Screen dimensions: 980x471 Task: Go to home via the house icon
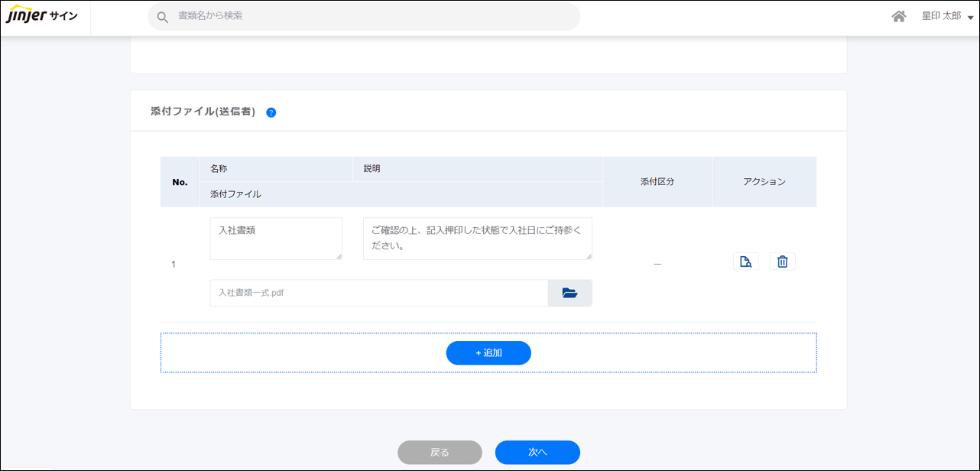[x=899, y=16]
